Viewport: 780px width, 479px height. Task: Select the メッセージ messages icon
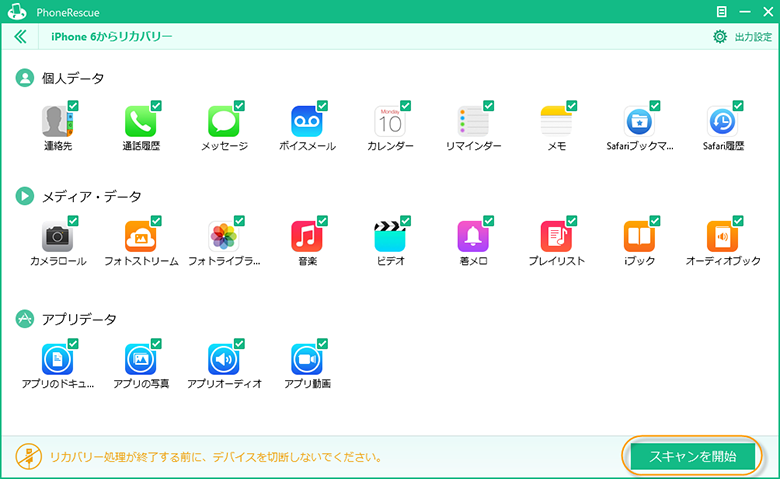223,121
